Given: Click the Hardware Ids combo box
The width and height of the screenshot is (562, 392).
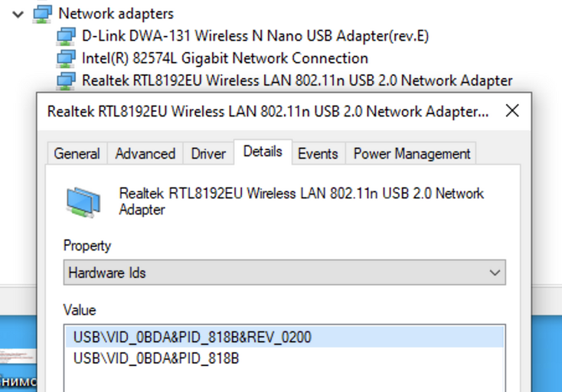Looking at the screenshot, I should click(x=285, y=273).
